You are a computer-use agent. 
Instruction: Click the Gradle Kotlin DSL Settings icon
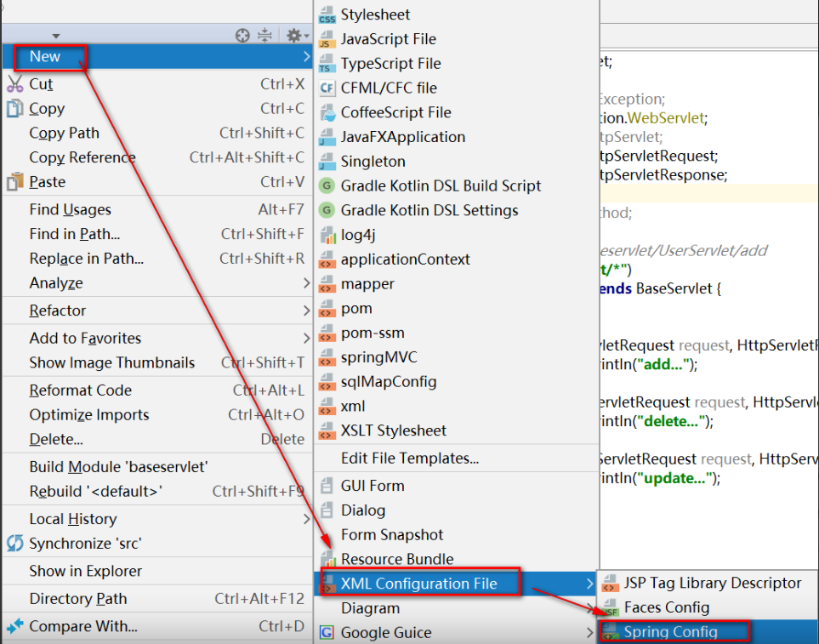[x=327, y=210]
